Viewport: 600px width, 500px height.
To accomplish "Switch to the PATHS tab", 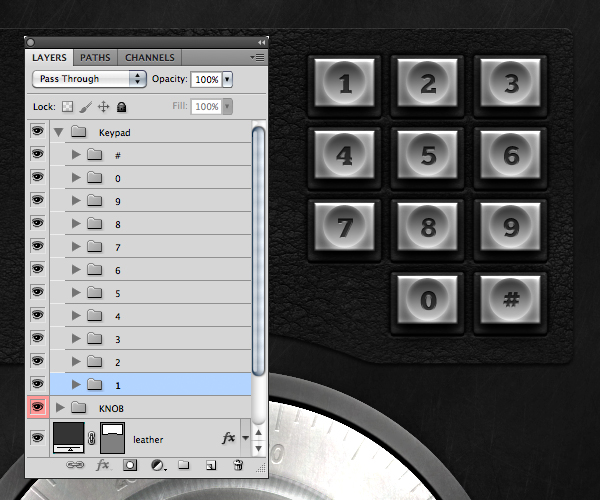I will click(x=95, y=57).
